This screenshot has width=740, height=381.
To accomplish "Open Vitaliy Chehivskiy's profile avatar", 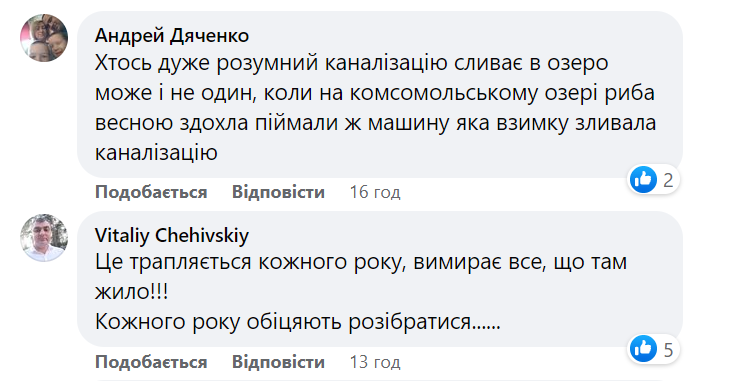I will 44,237.
